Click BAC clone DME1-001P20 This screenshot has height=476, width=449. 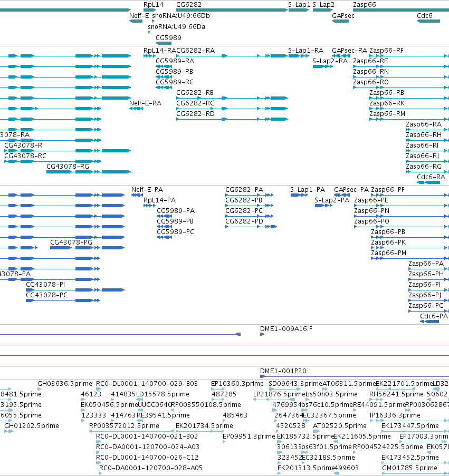(x=283, y=371)
